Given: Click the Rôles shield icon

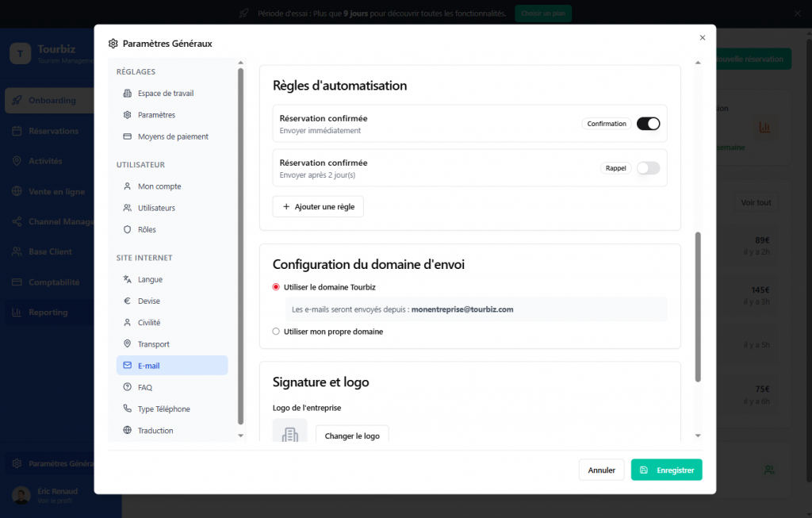Looking at the screenshot, I should coord(128,230).
